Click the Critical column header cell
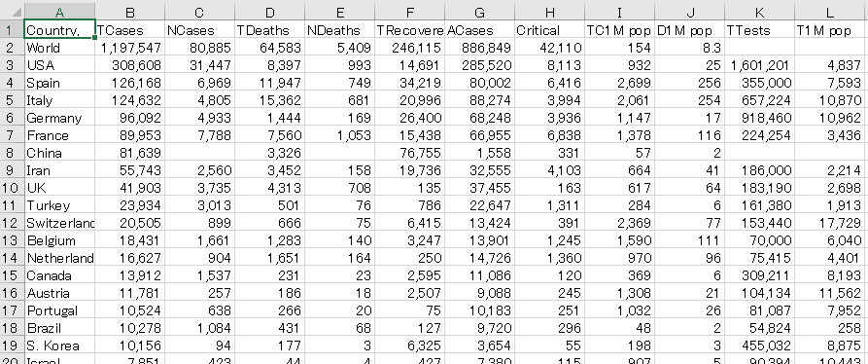Viewport: 868px width, 364px height. pos(549,30)
